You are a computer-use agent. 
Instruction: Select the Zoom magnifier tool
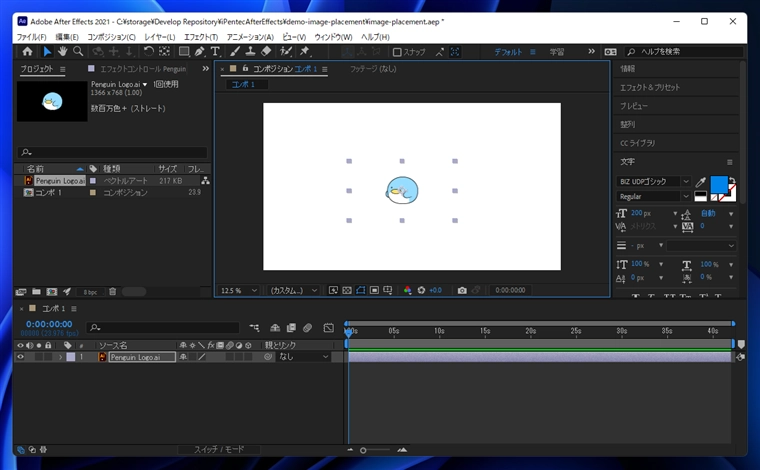(x=78, y=51)
